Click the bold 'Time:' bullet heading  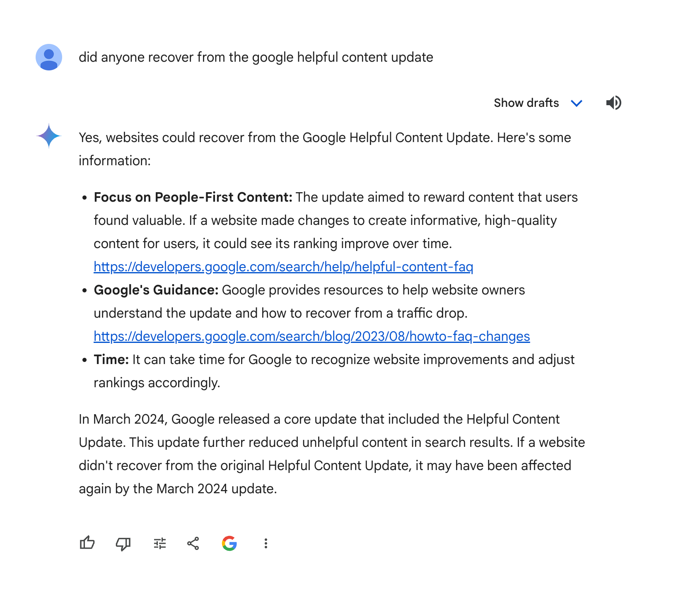point(111,359)
